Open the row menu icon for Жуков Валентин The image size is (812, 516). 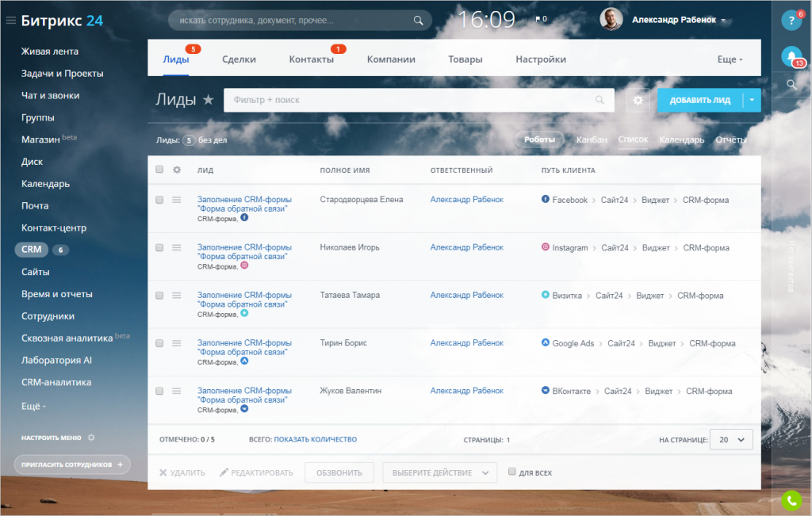click(177, 392)
